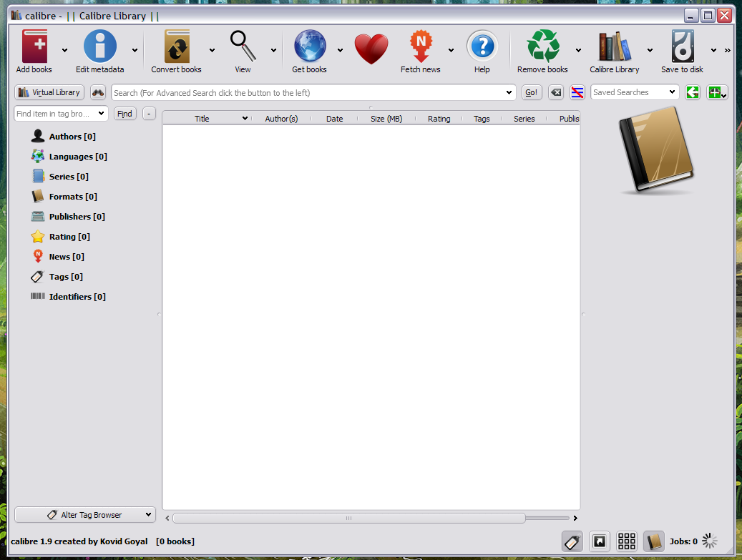Viewport: 742px width, 560px height.
Task: Sort by Series column header
Action: 524,119
